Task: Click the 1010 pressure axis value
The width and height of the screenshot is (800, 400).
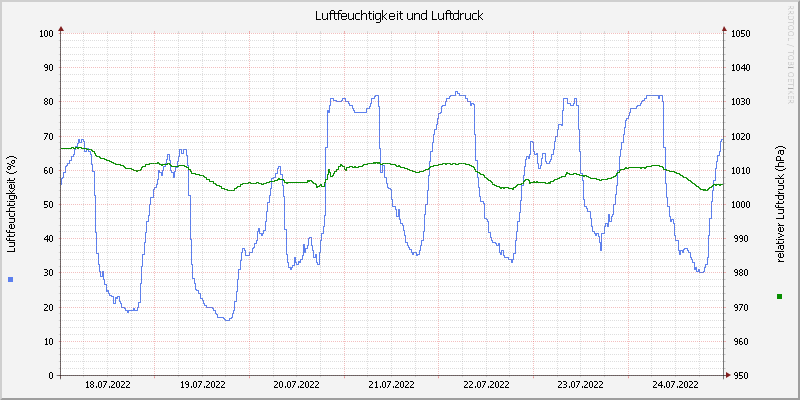Action: coord(740,170)
